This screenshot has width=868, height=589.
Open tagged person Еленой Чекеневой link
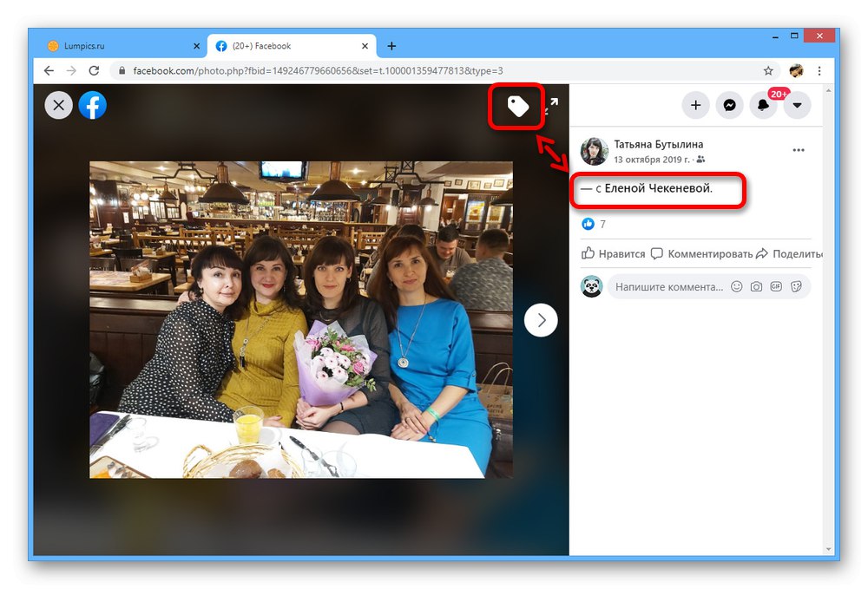pyautogui.click(x=658, y=188)
